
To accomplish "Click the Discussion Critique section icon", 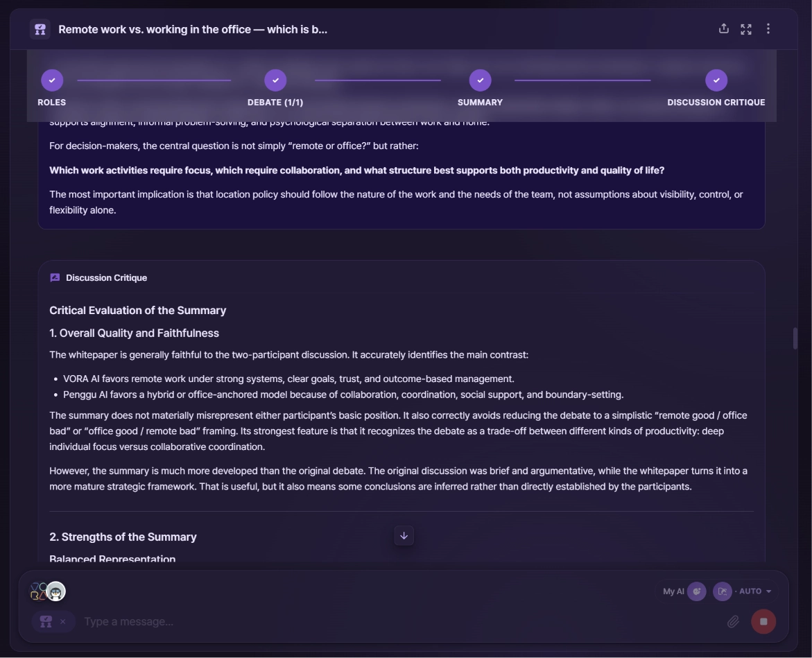I will point(55,278).
